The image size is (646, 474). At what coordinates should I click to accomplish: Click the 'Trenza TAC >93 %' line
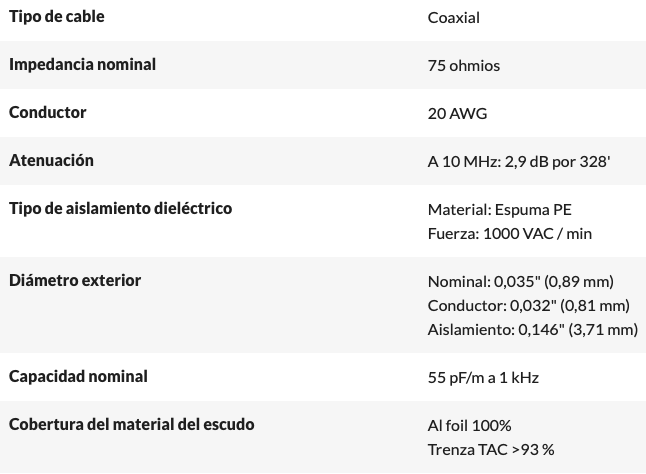tap(490, 450)
